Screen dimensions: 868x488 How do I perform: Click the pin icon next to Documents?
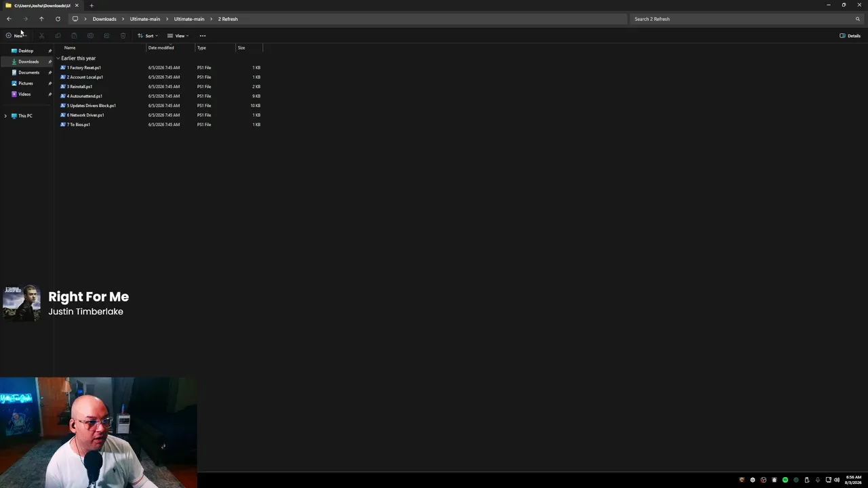click(x=50, y=73)
